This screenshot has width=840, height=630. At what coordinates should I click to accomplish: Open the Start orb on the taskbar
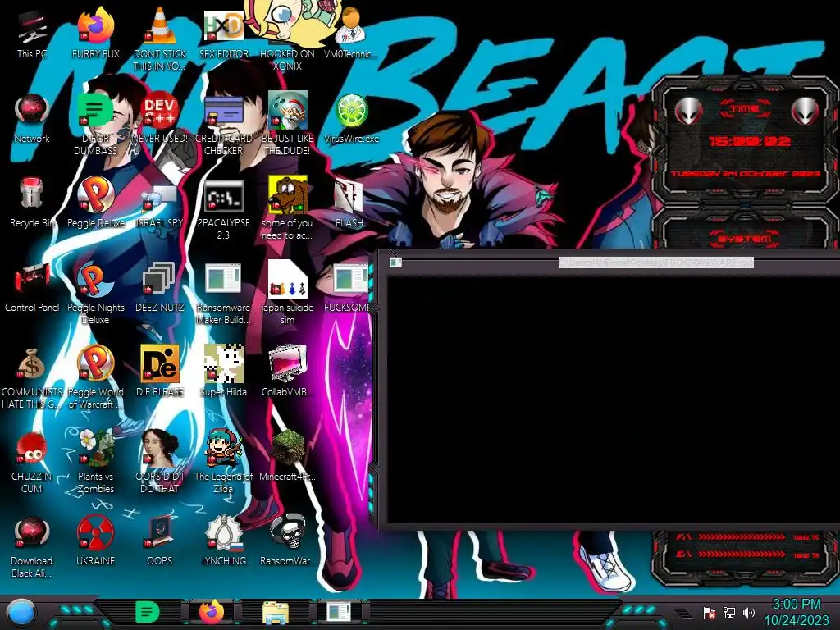tap(21, 613)
